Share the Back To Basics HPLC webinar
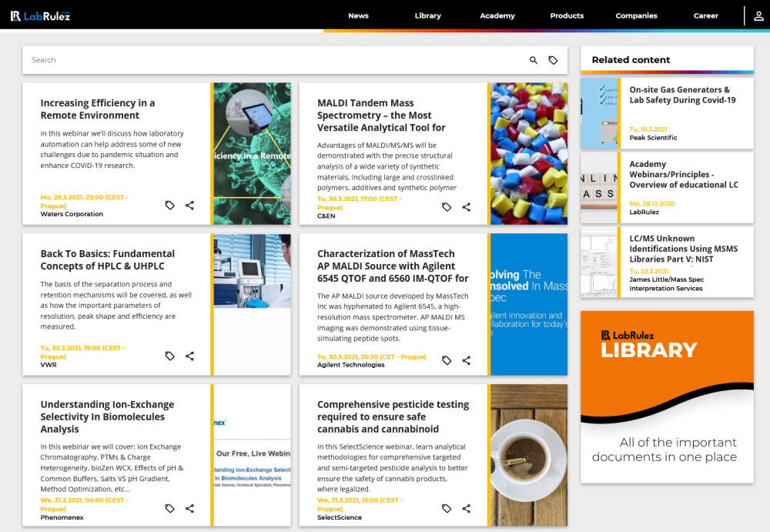Viewport: 770px width, 532px height. 189,356
